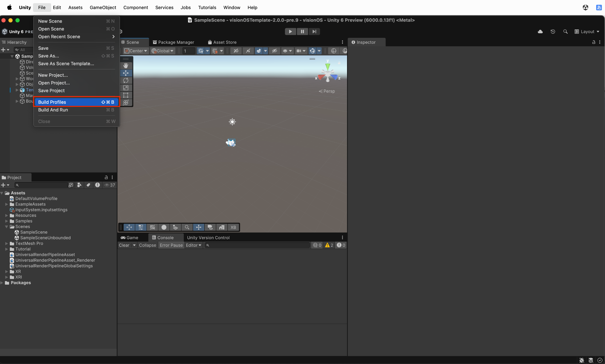The image size is (605, 364).
Task: Toggle Error Pause in Console
Action: 171,245
